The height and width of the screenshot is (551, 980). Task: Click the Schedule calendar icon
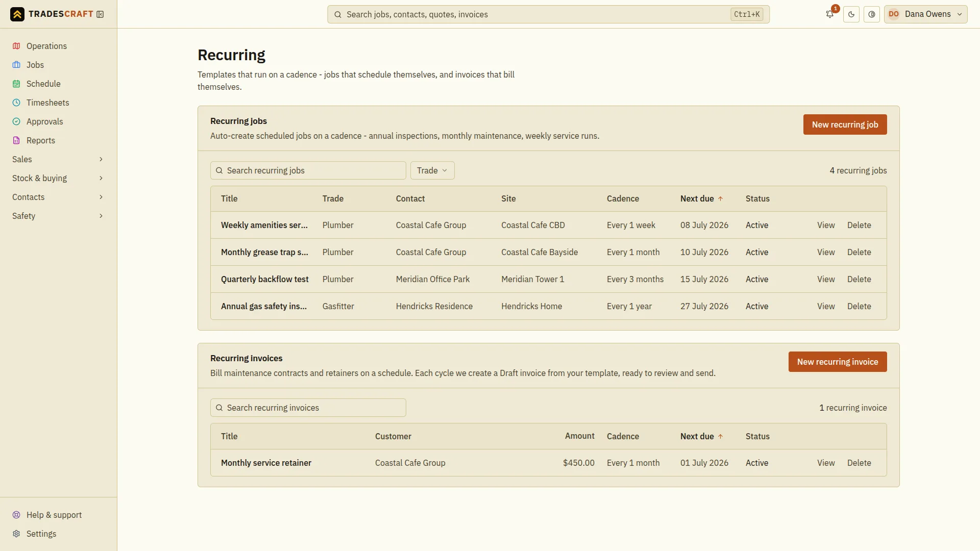16,84
